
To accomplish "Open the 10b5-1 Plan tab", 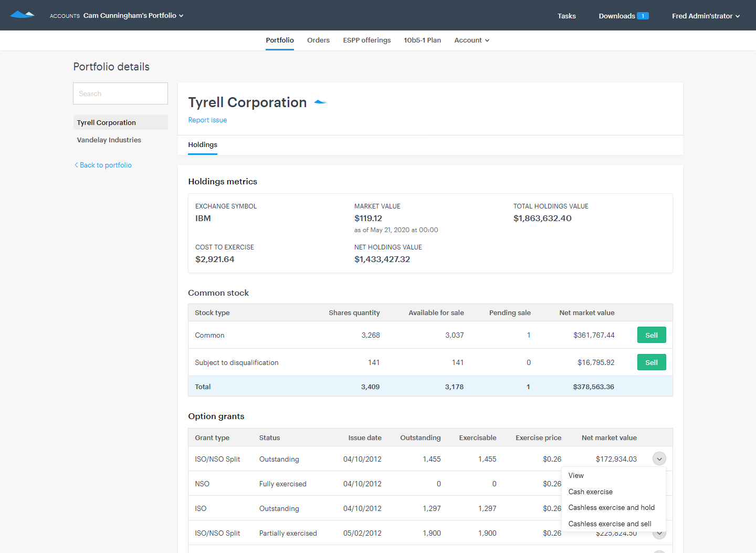I will 422,40.
